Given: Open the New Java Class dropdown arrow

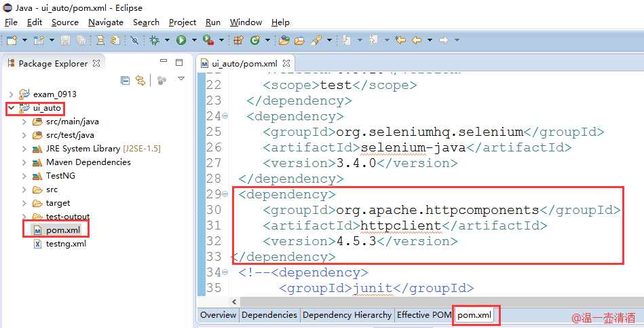Looking at the screenshot, I should point(267,40).
